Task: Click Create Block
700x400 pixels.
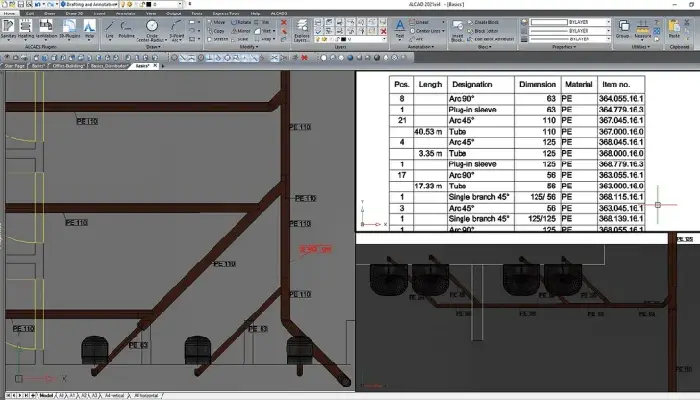Action: pyautogui.click(x=483, y=22)
